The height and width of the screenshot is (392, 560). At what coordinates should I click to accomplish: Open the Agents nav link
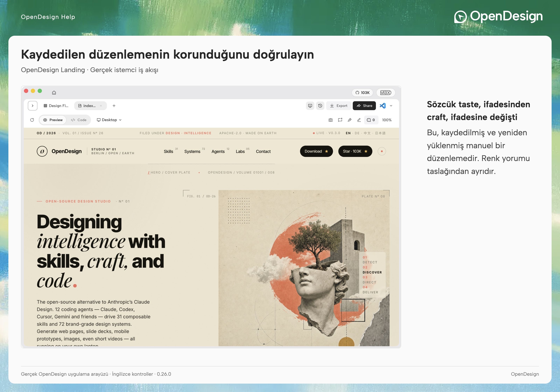point(218,152)
